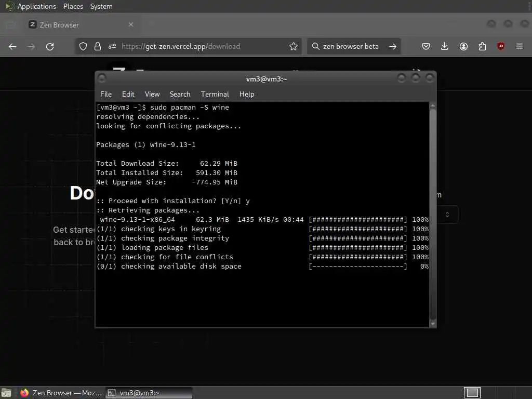Click 'Net Upgrade Size' line
The image size is (532, 399).
[167, 182]
